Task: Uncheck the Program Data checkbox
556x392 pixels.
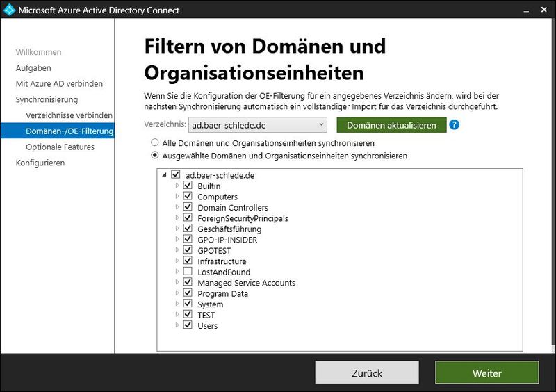Action: click(x=188, y=293)
